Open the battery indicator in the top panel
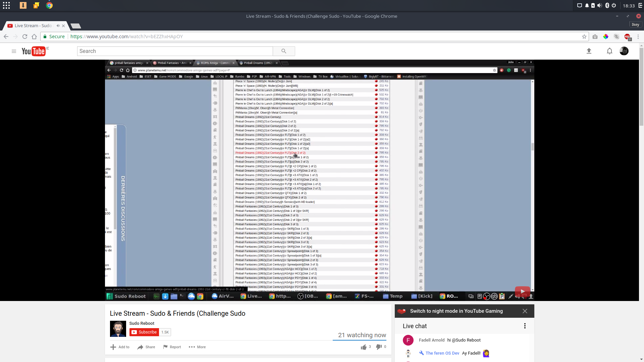Screen dimensions: 644x362 pos(593,5)
